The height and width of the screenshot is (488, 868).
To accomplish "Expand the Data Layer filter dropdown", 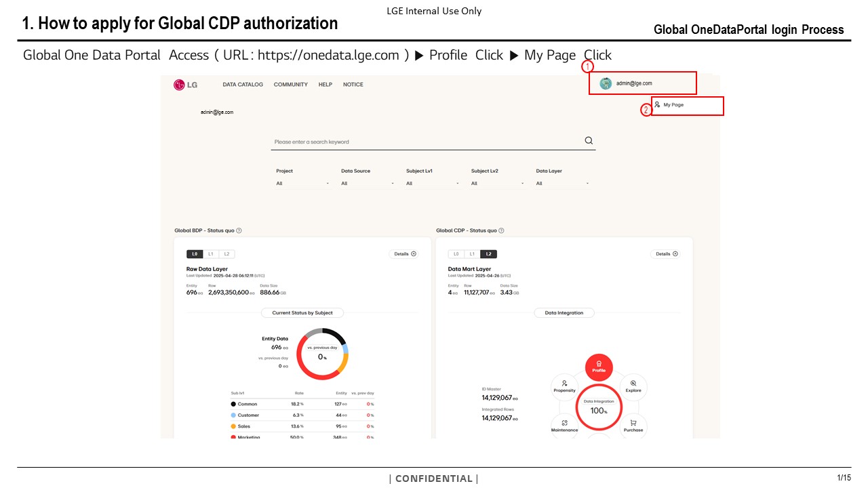I will 562,184.
